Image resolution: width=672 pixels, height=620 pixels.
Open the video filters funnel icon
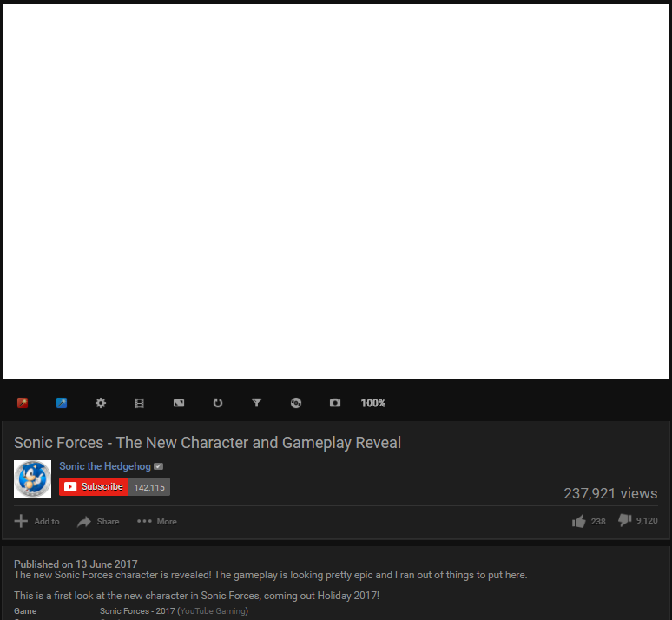click(256, 403)
